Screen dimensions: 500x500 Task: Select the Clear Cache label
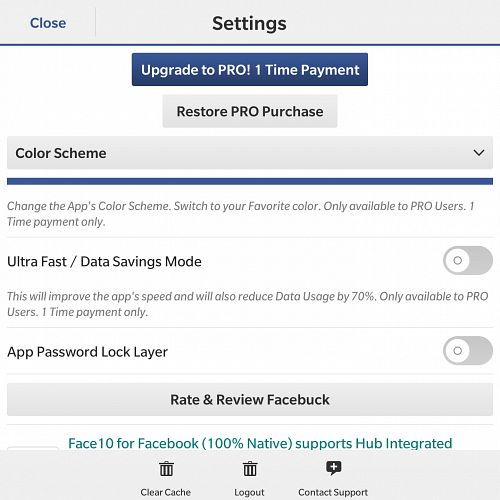[166, 492]
